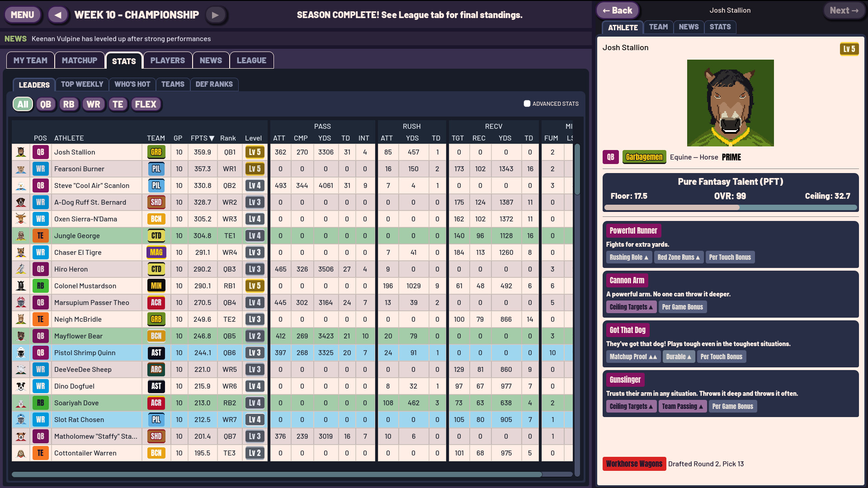Click Josh Stallion's avatar icon in table
868x488 pixels.
tap(21, 152)
